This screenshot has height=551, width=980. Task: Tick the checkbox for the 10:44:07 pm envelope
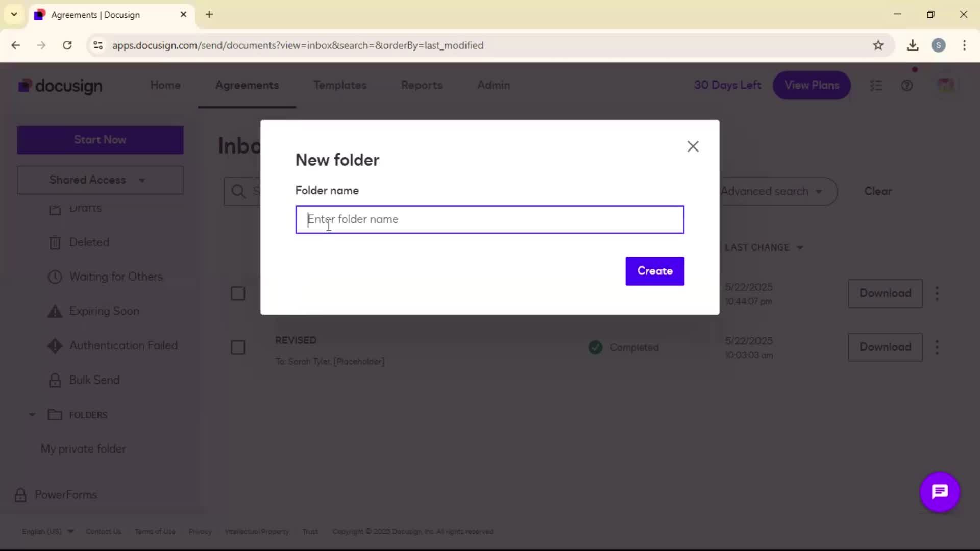(238, 294)
